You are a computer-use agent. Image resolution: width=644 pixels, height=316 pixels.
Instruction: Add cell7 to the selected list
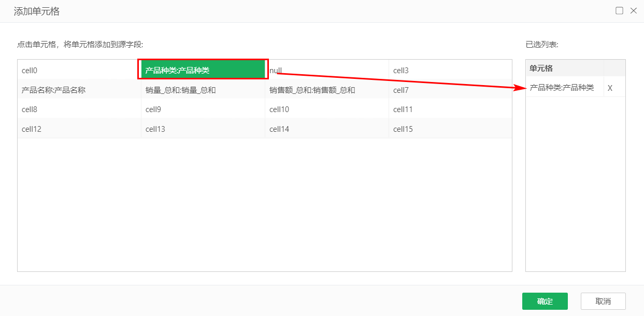tap(450, 90)
